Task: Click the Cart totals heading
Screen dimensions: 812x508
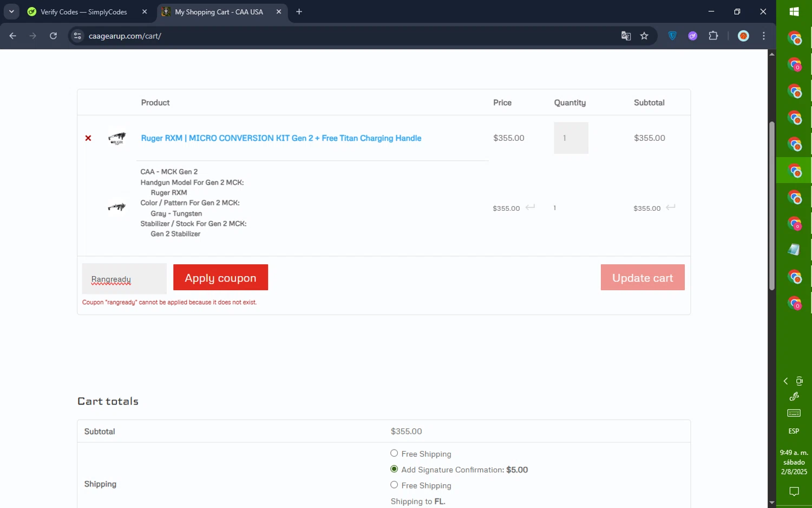Action: (x=108, y=401)
